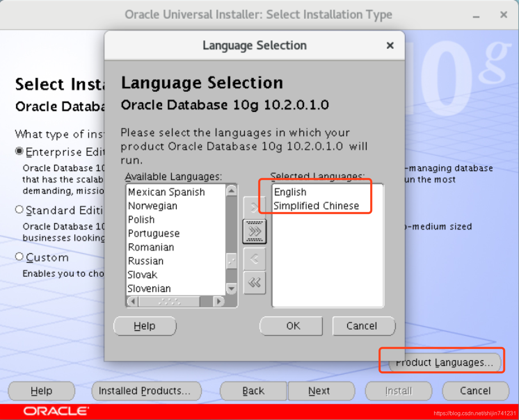The height and width of the screenshot is (420, 519).
Task: Click the horizontal scrollbar left arrow
Action: (133, 301)
